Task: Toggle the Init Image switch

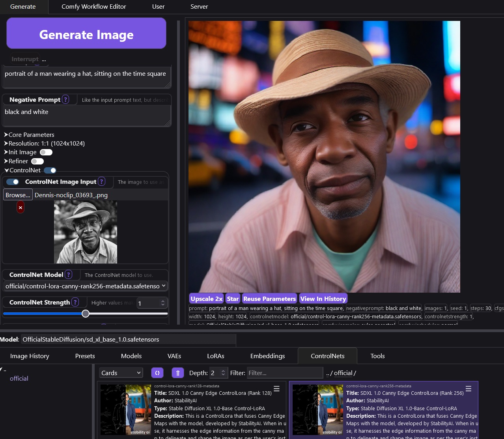Action: coord(46,152)
